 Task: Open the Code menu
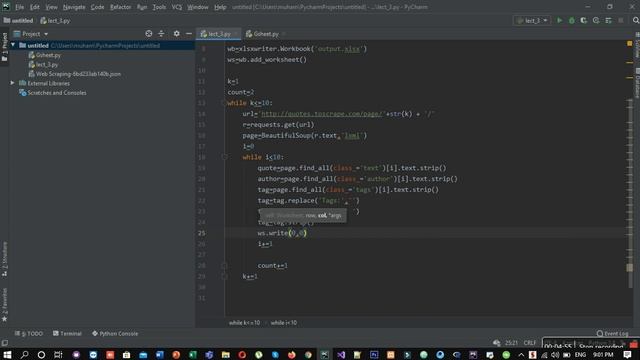point(98,7)
